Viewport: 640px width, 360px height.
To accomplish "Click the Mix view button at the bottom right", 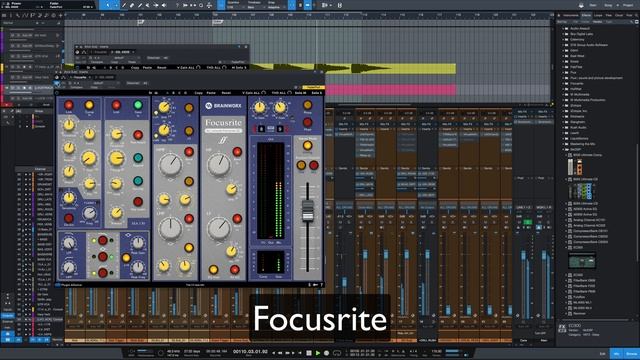I will point(617,353).
